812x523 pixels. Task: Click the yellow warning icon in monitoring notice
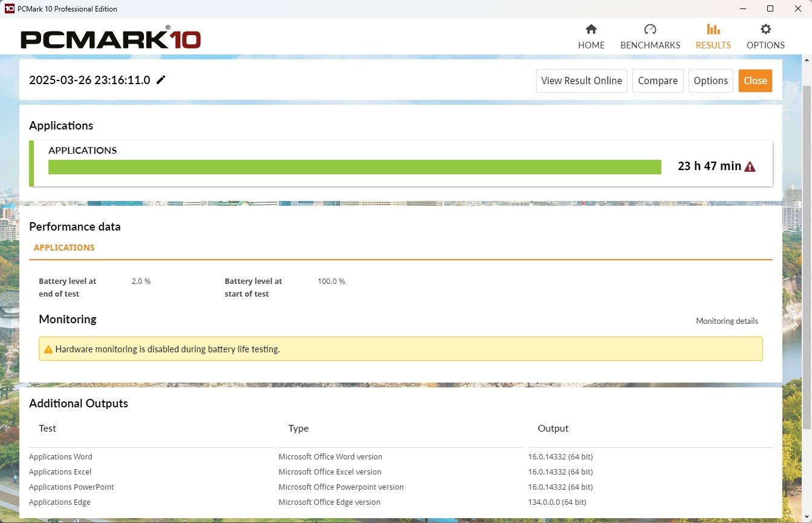(x=48, y=349)
